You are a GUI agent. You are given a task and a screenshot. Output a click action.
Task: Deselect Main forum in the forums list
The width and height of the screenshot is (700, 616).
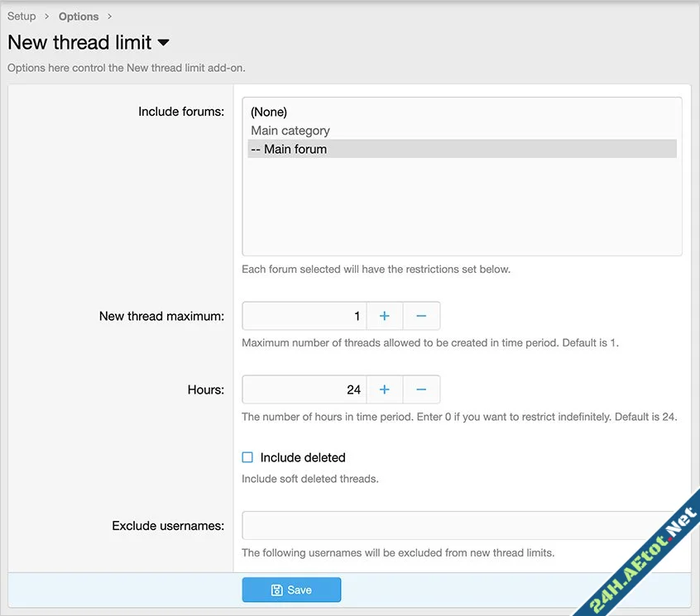pyautogui.click(x=286, y=149)
